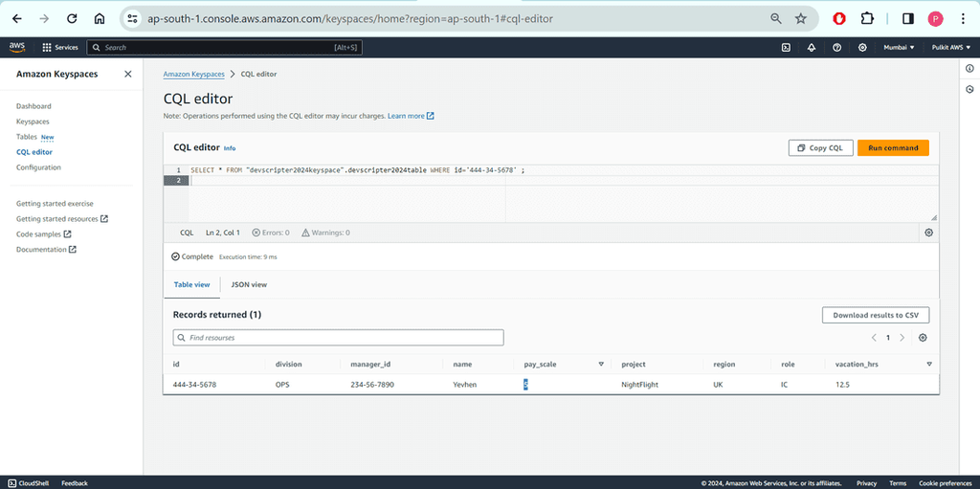Open the AWS support help icon
This screenshot has width=980, height=489.
(836, 48)
